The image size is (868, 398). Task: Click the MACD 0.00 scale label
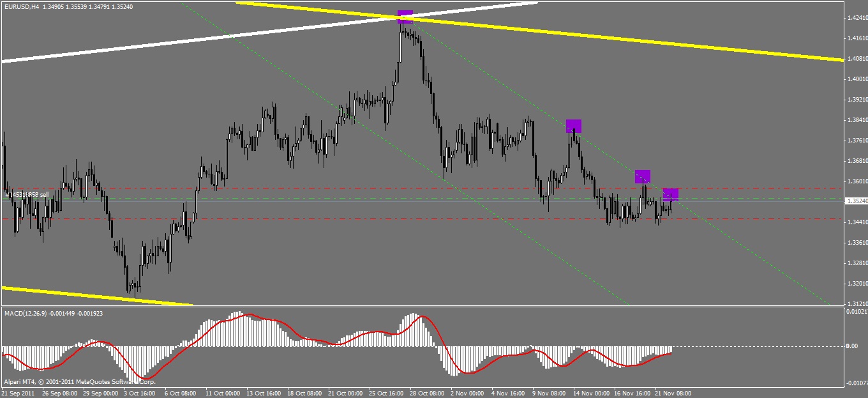(x=851, y=346)
